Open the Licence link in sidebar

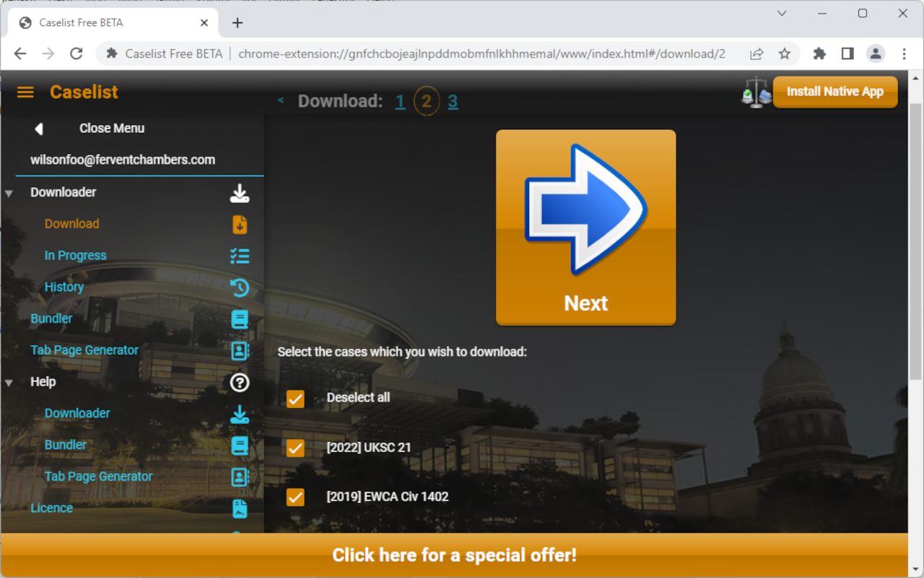(52, 508)
